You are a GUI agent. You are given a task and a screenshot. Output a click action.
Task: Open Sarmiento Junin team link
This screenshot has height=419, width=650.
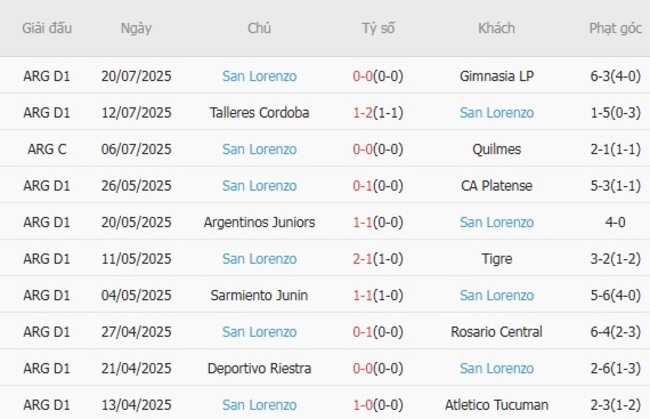259,295
